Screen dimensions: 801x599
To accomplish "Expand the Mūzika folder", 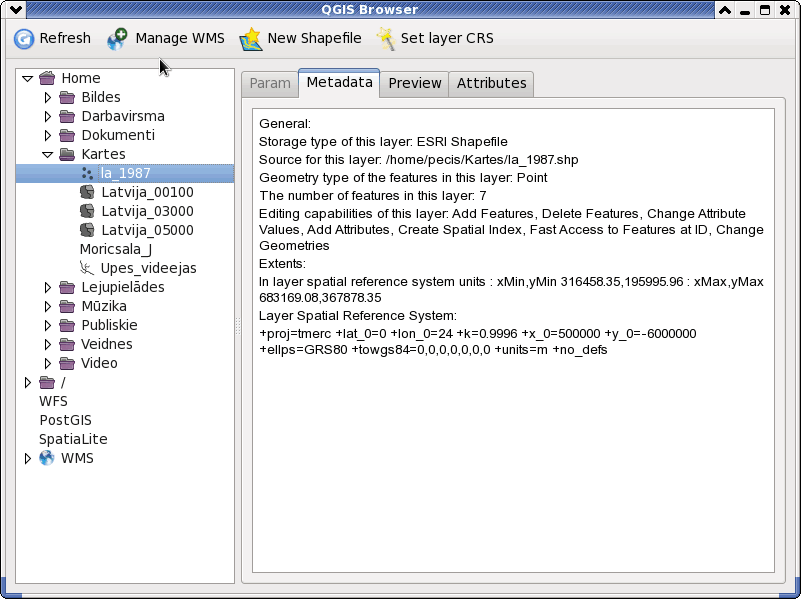I will pos(48,306).
